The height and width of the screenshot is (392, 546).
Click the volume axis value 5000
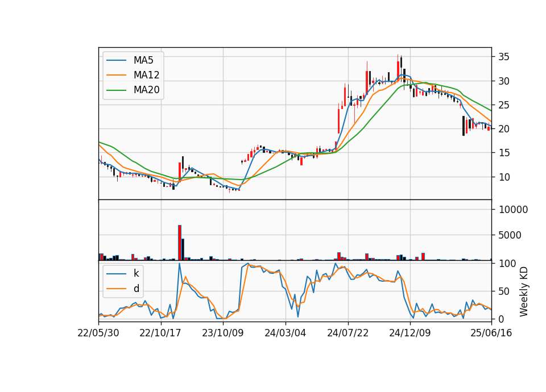(510, 235)
